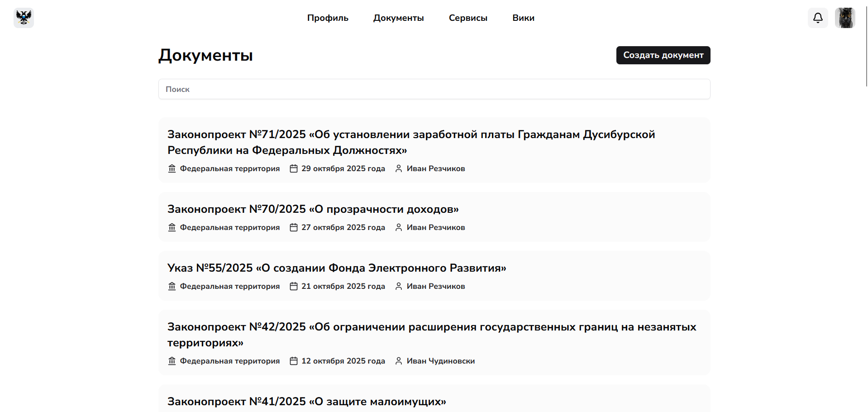Click building icon on Указ №55/2025 entry
The width and height of the screenshot is (868, 412).
[x=172, y=286]
